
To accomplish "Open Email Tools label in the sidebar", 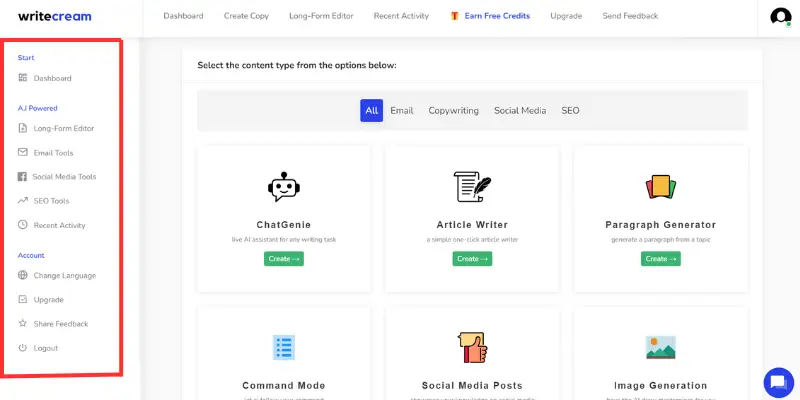I will (54, 153).
